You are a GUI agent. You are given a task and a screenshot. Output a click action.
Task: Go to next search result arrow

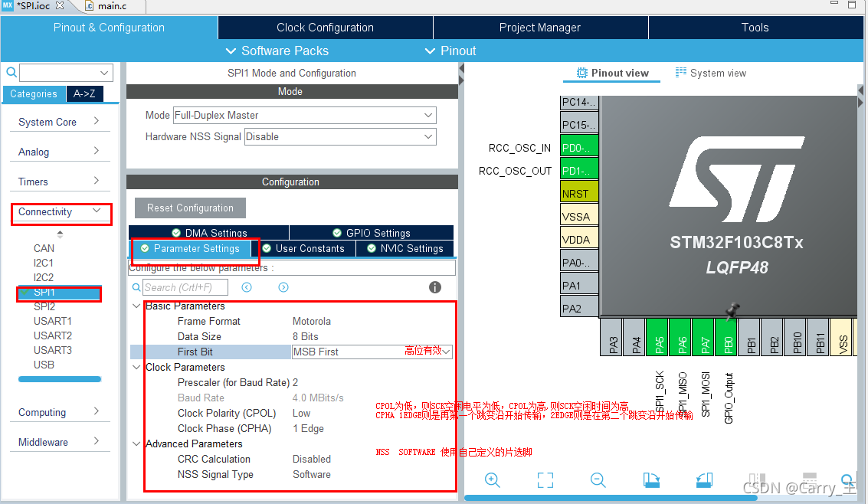pyautogui.click(x=283, y=287)
